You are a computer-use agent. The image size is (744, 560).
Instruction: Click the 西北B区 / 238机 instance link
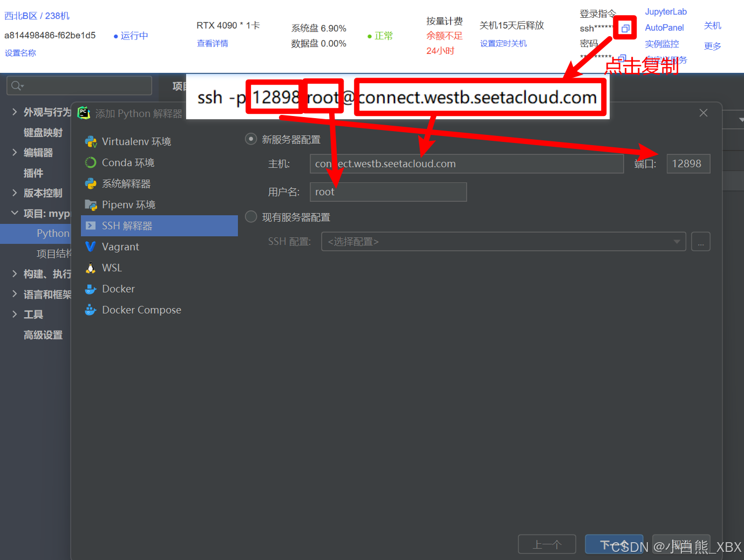(x=37, y=16)
